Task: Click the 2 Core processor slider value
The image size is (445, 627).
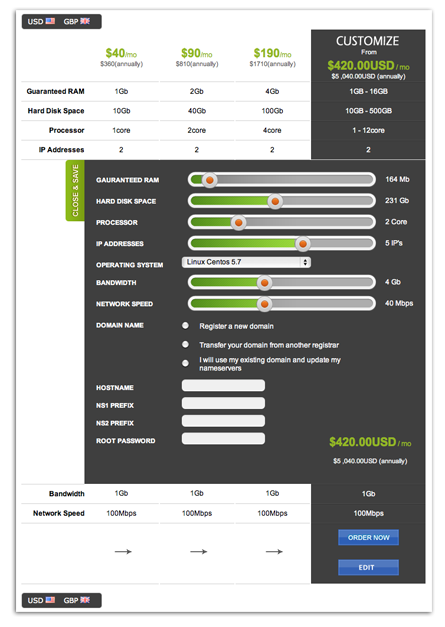Action: pos(396,222)
